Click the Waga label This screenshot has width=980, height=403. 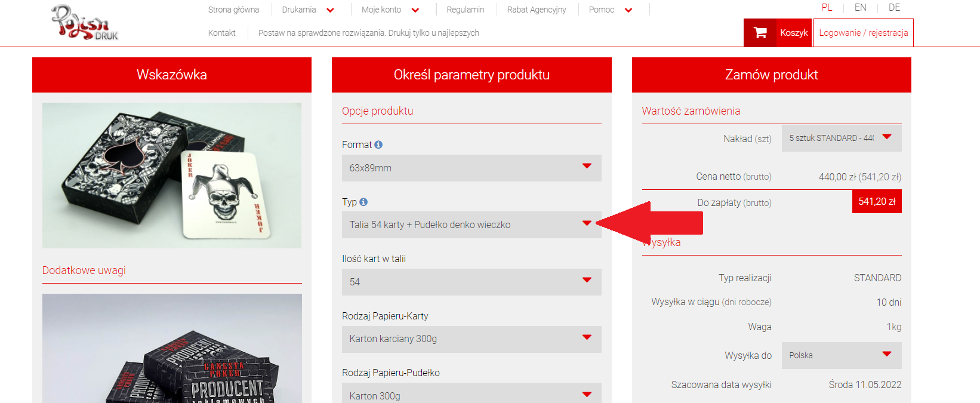(760, 327)
